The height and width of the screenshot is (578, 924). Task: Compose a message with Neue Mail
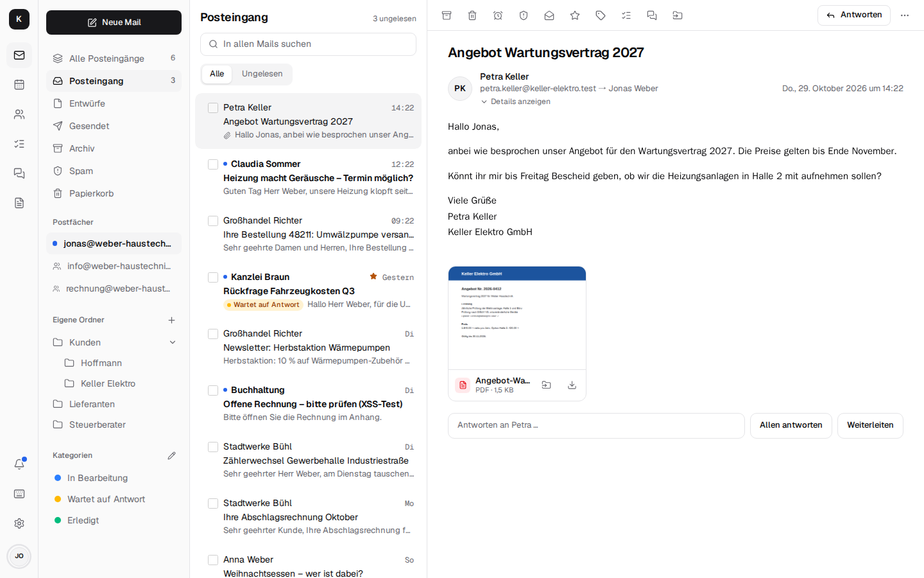pyautogui.click(x=114, y=22)
